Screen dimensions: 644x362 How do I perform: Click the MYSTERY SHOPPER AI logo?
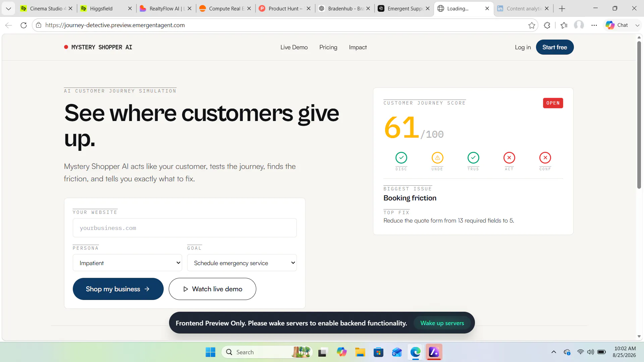(x=98, y=47)
